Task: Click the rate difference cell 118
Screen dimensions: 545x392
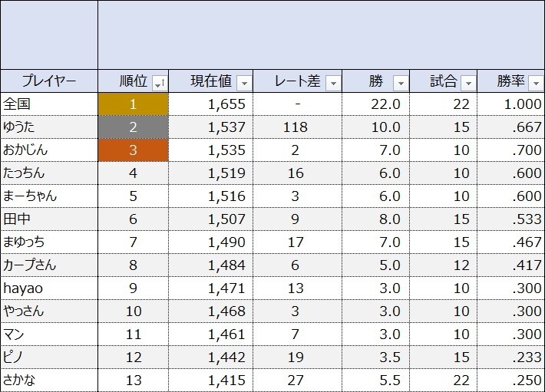Action: (297, 127)
